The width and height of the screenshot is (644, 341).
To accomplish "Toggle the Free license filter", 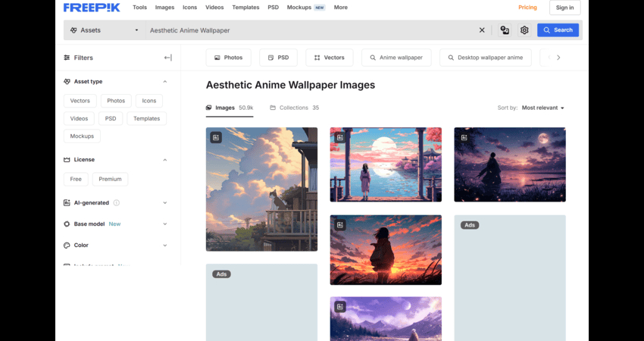I will click(76, 180).
